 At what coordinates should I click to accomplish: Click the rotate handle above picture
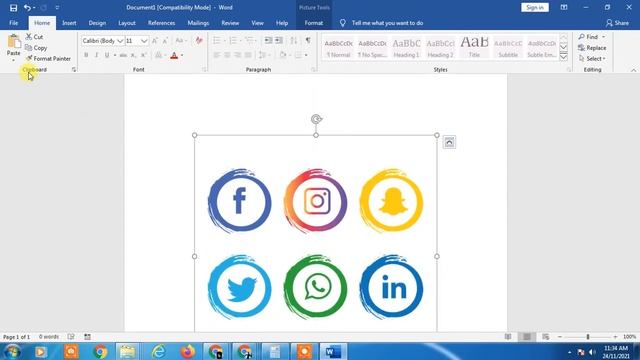pyautogui.click(x=316, y=119)
